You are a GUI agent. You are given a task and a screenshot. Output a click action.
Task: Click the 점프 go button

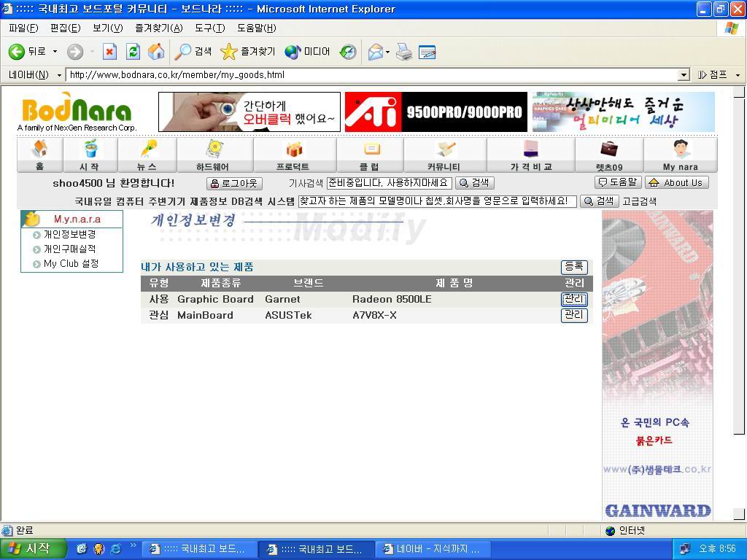pos(712,75)
